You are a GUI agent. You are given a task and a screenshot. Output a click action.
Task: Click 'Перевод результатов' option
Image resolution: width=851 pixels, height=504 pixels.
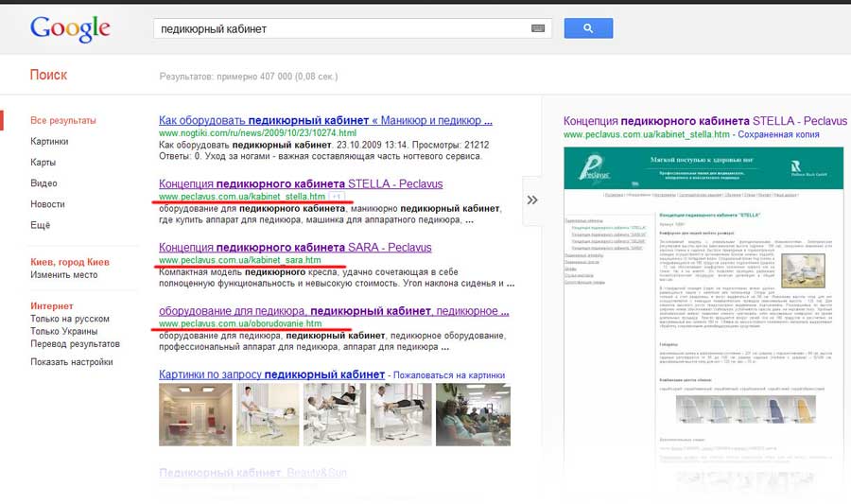tap(75, 344)
